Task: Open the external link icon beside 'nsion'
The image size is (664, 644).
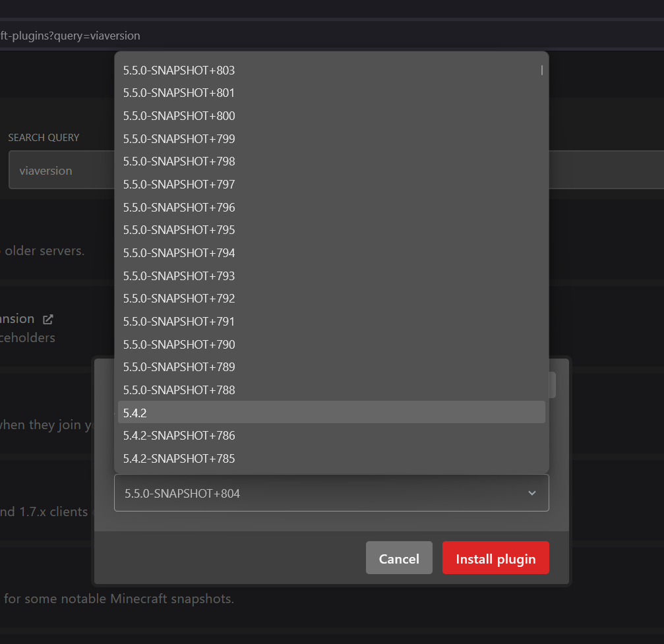Action: click(x=48, y=319)
